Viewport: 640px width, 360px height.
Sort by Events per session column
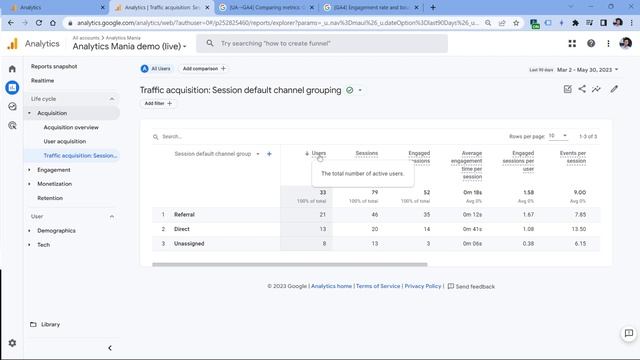pos(573,157)
